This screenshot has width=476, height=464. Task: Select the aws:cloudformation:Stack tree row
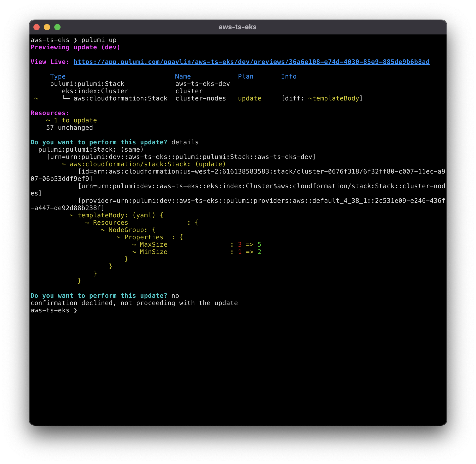[115, 98]
